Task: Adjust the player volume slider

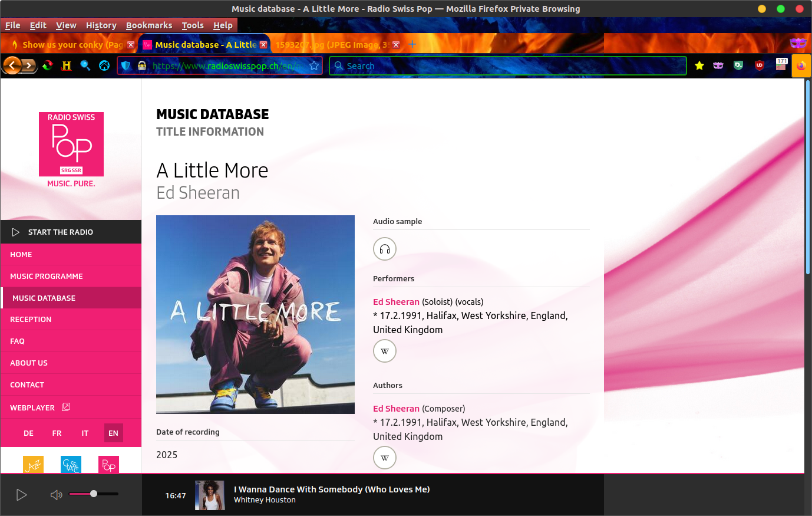Action: click(94, 494)
